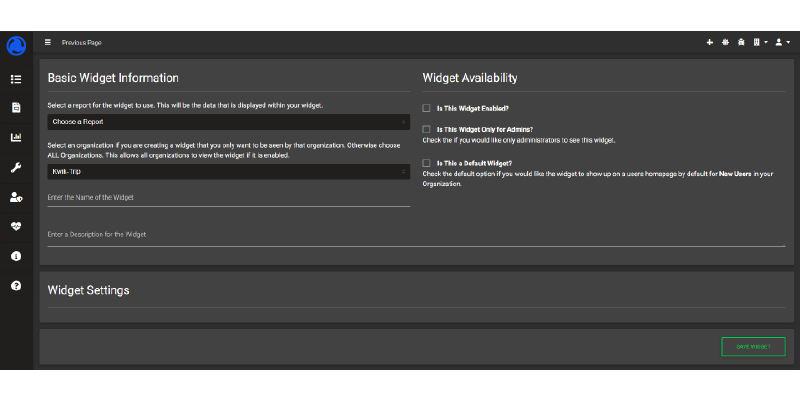Open the info circle sidebar icon

point(16,256)
